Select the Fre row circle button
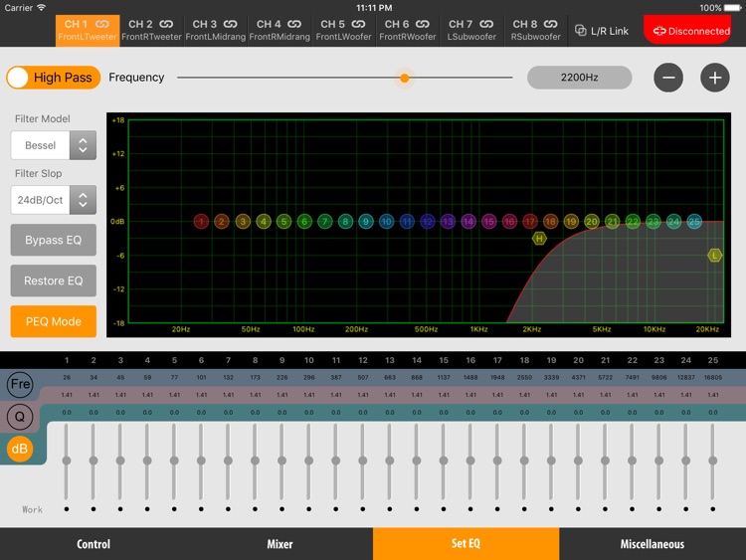The image size is (746, 560). (x=20, y=384)
